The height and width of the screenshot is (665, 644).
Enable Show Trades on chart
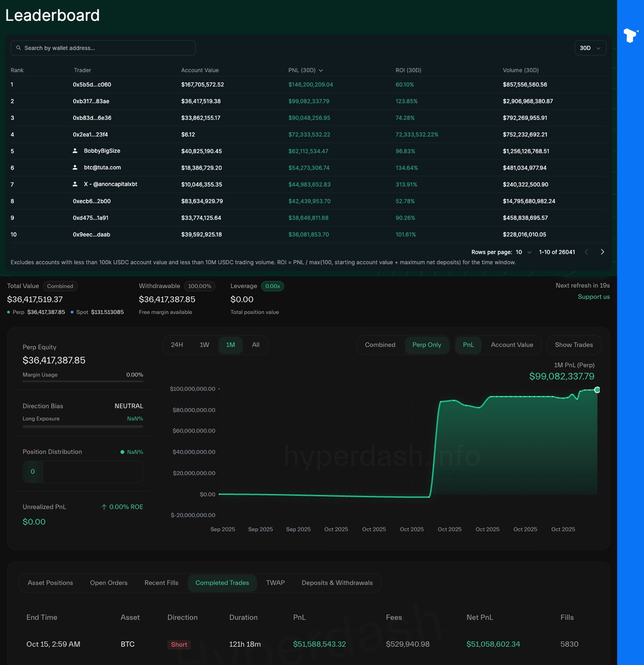[574, 345]
